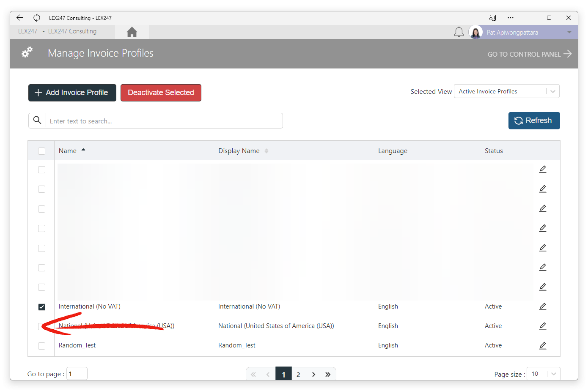Edit the International (No VAT) profile
The image size is (588, 391).
click(x=543, y=306)
